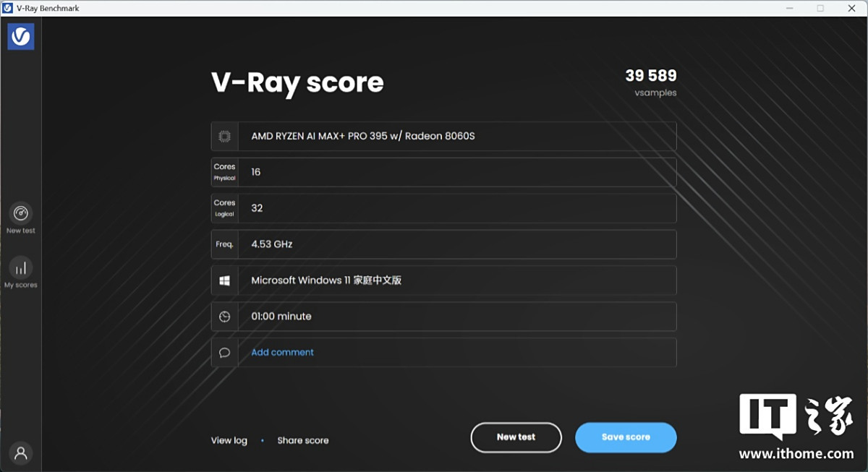Screen dimensions: 868x472
Task: Open New test from the sidebar gauge icon
Action: point(21,214)
